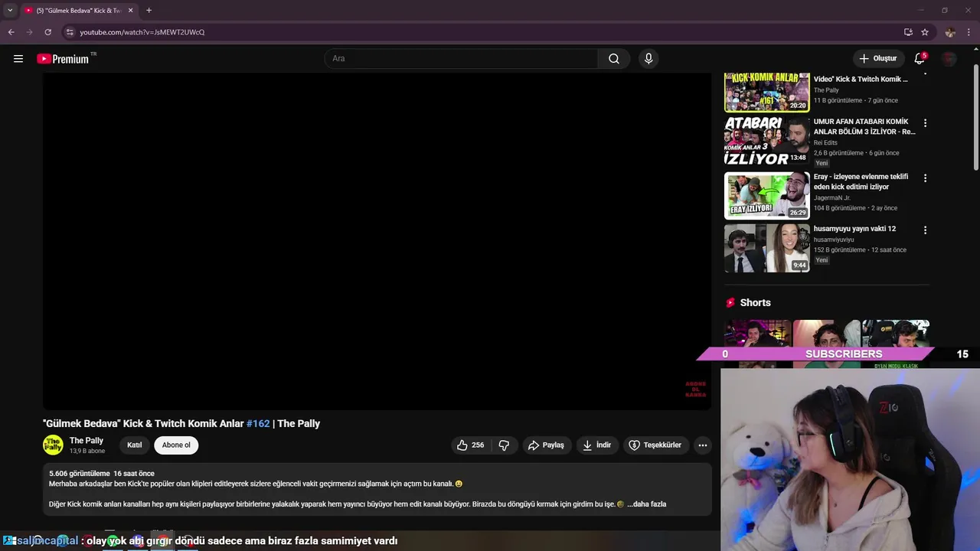Dislike the video with thumbs-down
The image size is (980, 551).
coord(504,445)
